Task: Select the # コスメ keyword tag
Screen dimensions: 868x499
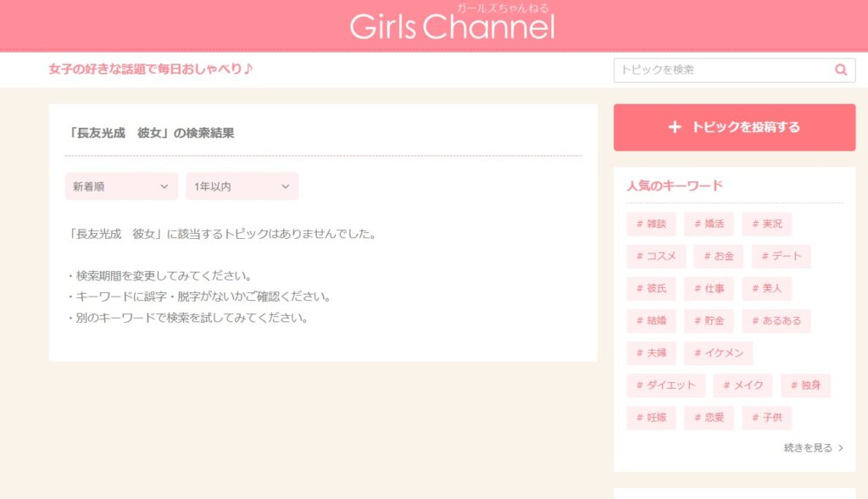Action: [656, 256]
